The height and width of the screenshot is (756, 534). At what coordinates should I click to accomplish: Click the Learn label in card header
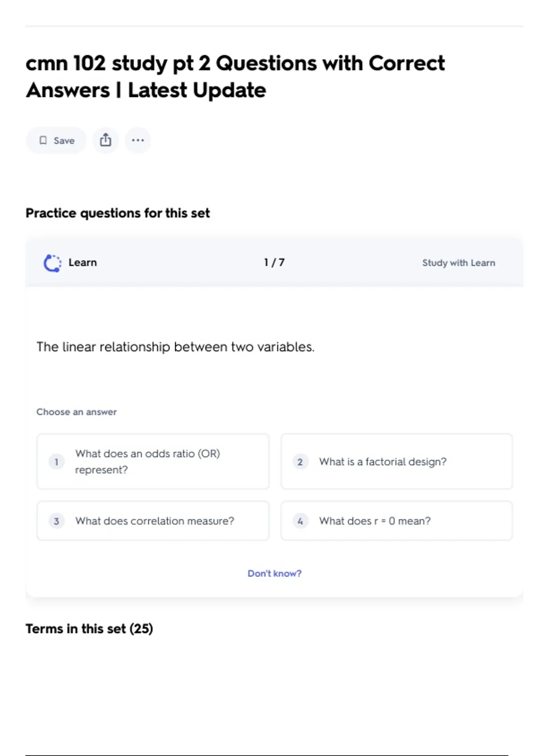(82, 262)
